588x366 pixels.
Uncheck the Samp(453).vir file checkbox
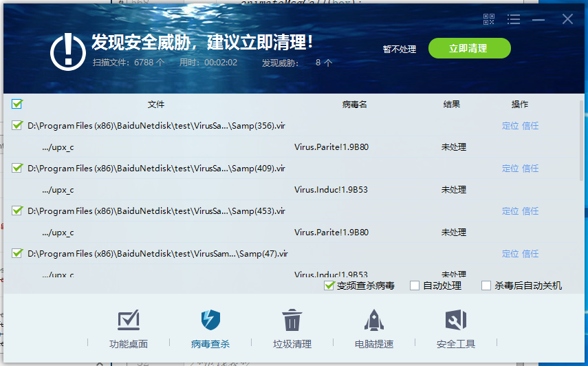click(17, 211)
